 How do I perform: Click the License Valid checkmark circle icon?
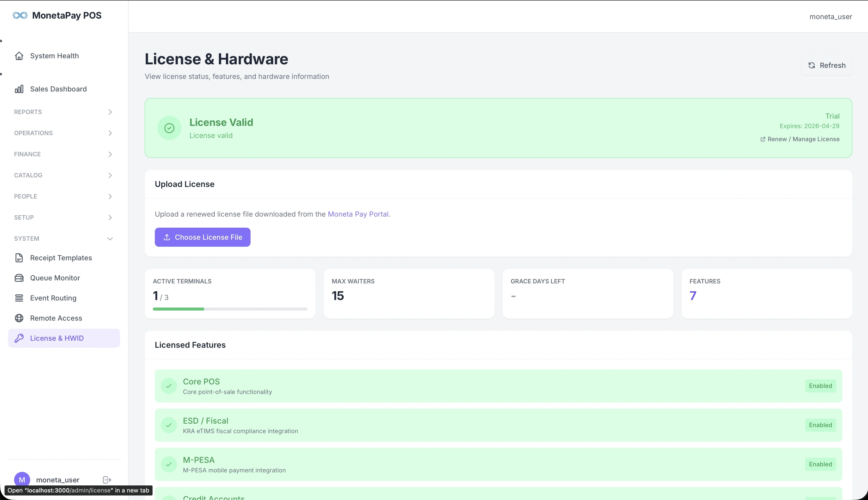click(x=169, y=128)
